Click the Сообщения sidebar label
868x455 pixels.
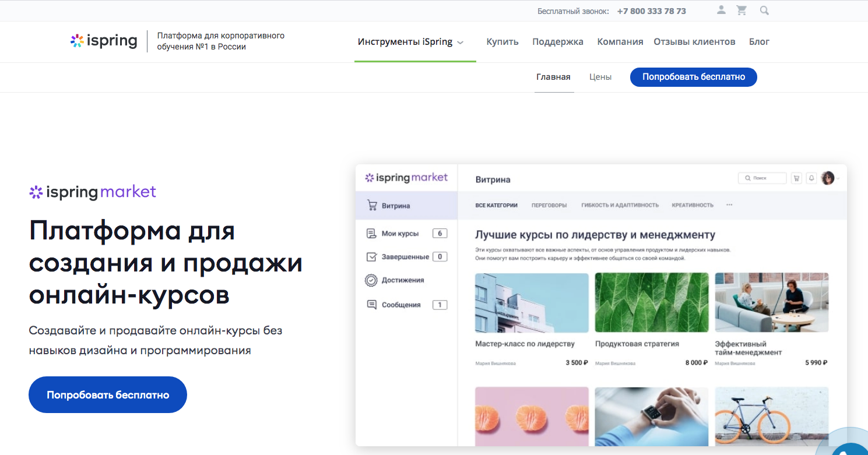pos(401,305)
